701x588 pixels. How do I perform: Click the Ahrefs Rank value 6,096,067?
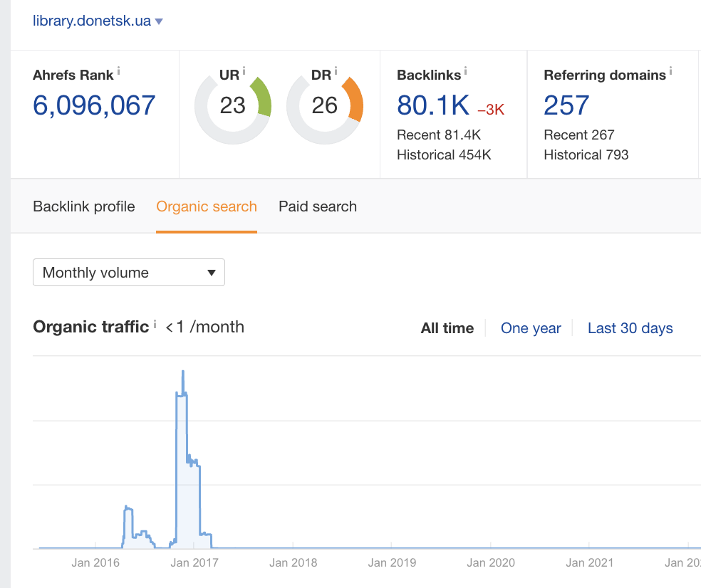pyautogui.click(x=95, y=105)
